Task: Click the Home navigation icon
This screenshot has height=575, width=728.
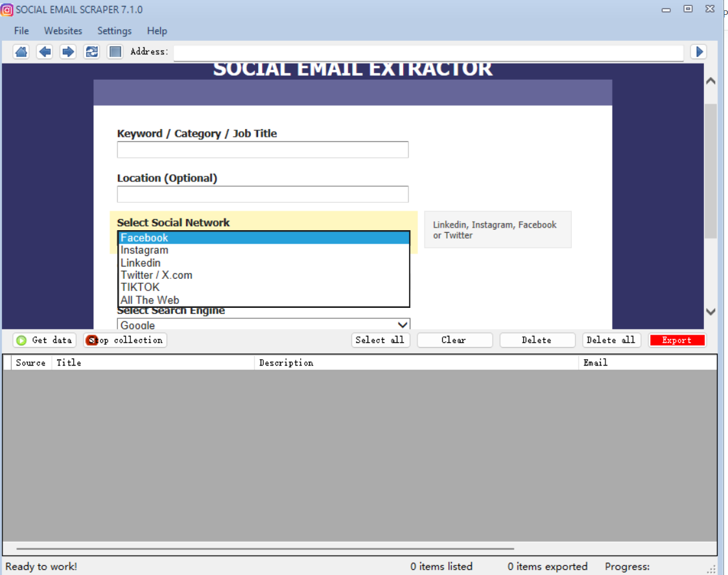Action: (x=21, y=52)
